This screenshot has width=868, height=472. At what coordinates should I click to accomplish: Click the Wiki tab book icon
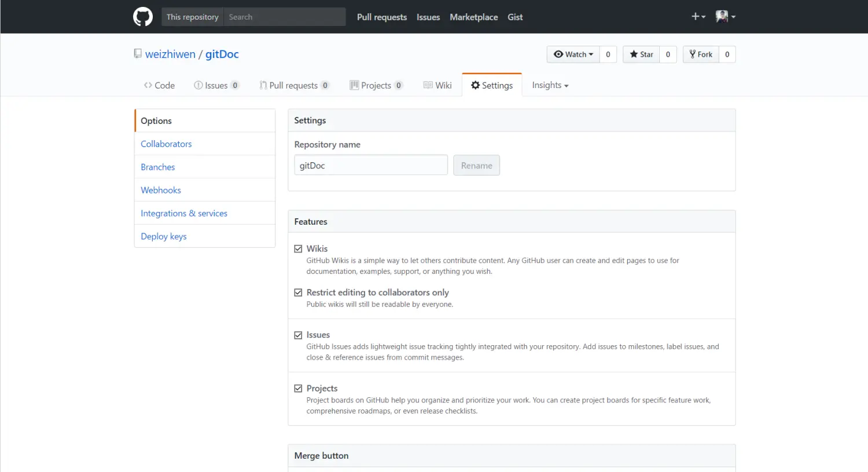(428, 85)
